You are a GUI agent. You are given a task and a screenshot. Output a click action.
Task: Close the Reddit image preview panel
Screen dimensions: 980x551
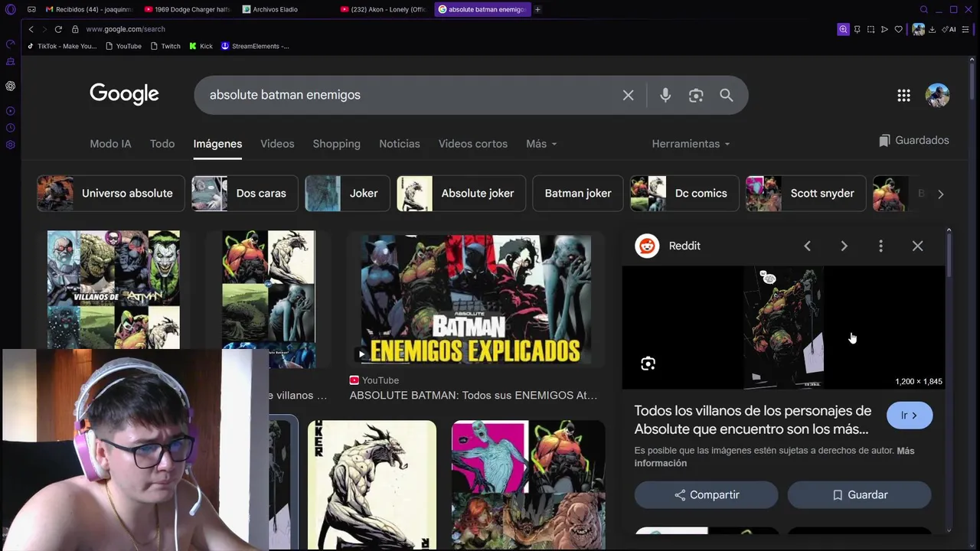coord(917,246)
